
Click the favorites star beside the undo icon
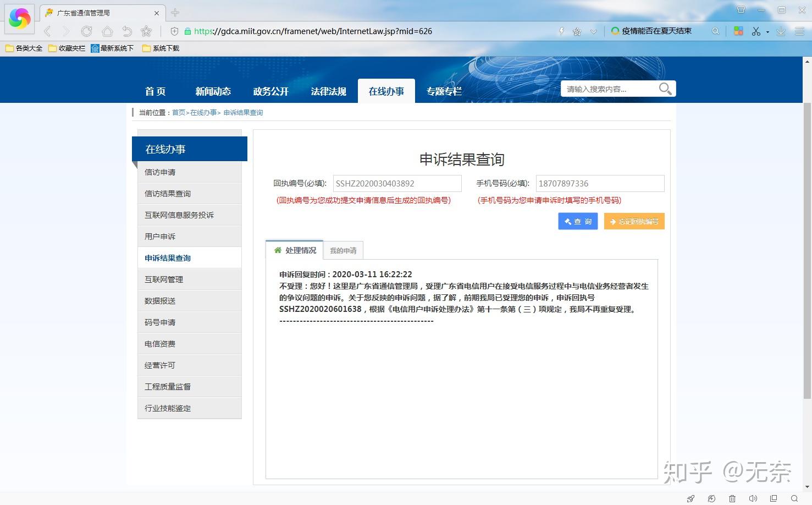(146, 31)
